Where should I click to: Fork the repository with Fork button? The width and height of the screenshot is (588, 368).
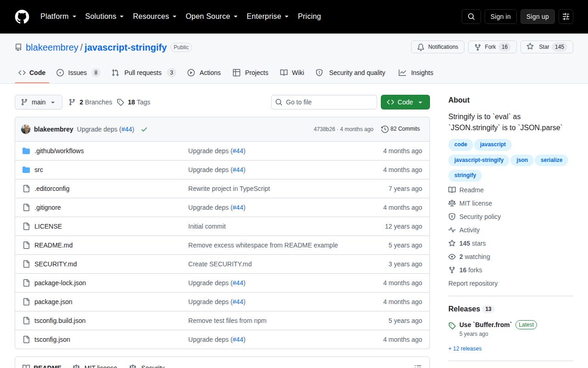pyautogui.click(x=492, y=47)
